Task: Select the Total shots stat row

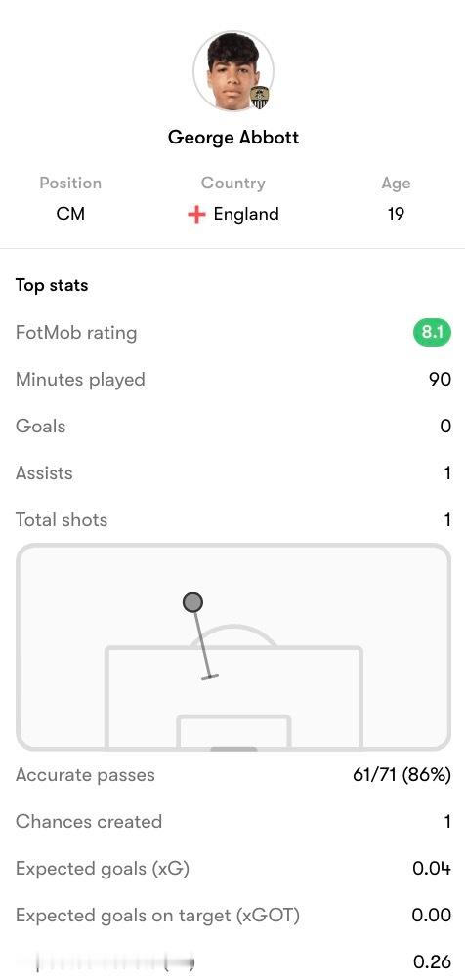Action: pyautogui.click(x=232, y=520)
